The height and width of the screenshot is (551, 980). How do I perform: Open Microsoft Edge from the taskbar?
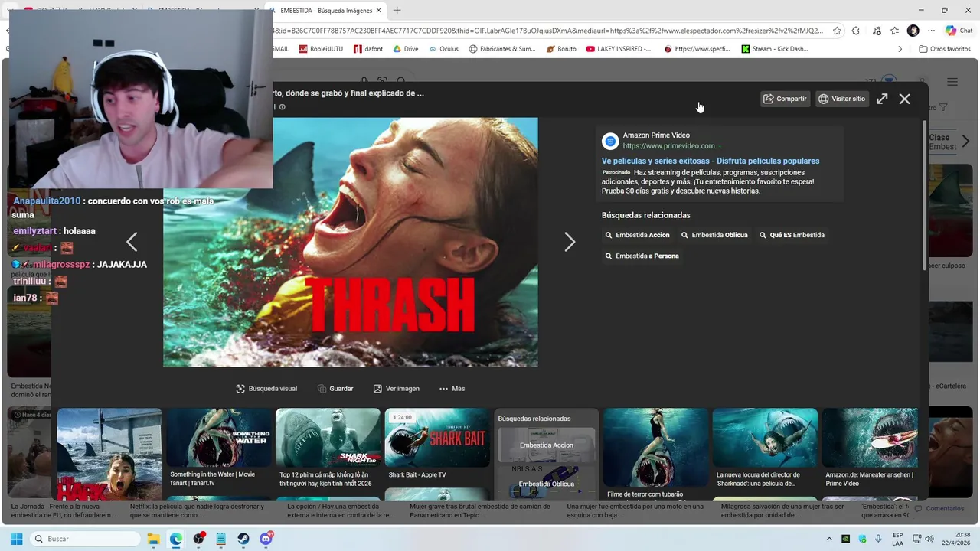[x=176, y=539]
